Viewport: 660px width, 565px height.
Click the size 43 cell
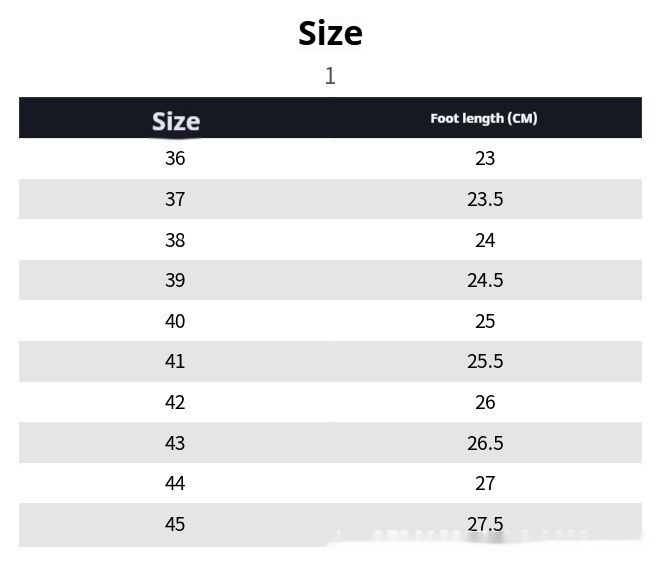click(175, 443)
